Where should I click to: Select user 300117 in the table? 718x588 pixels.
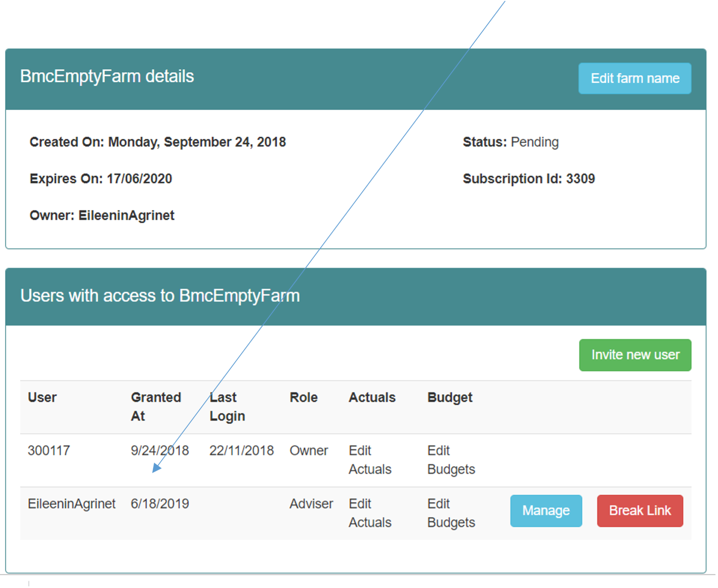tap(49, 450)
